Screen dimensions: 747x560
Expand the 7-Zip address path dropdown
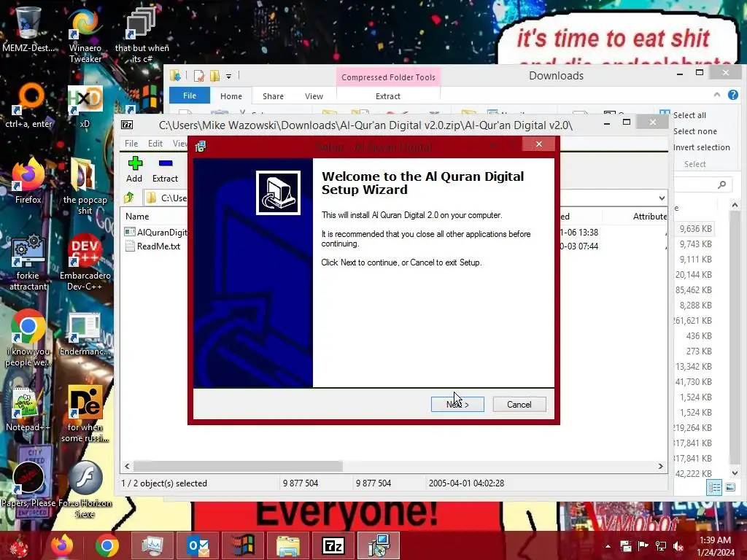pos(662,198)
